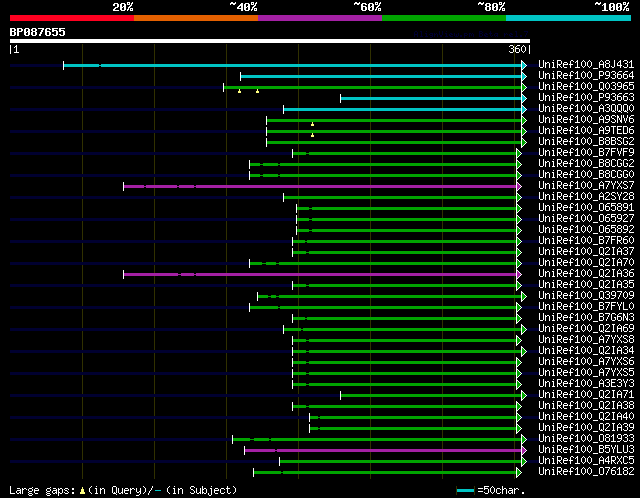Image resolution: width=640 pixels, height=498 pixels.
Task: Open the UniRef100_Q03965 entry
Action: (586, 87)
